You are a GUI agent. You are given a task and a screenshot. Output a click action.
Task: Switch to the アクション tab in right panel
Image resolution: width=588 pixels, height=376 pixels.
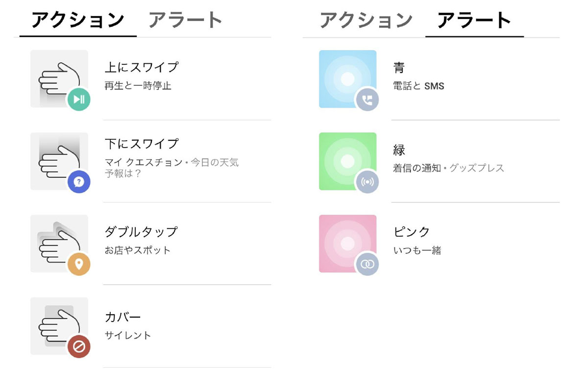[x=366, y=21]
